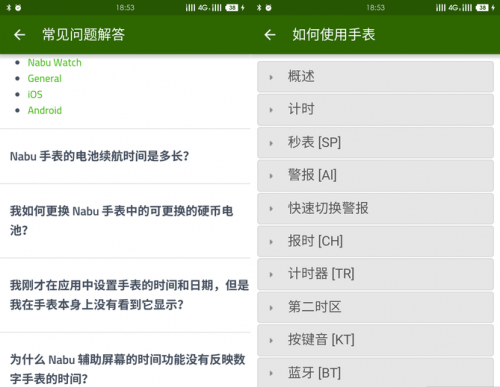
Task: Go back from the 常见问题解答 screen
Action: click(20, 35)
